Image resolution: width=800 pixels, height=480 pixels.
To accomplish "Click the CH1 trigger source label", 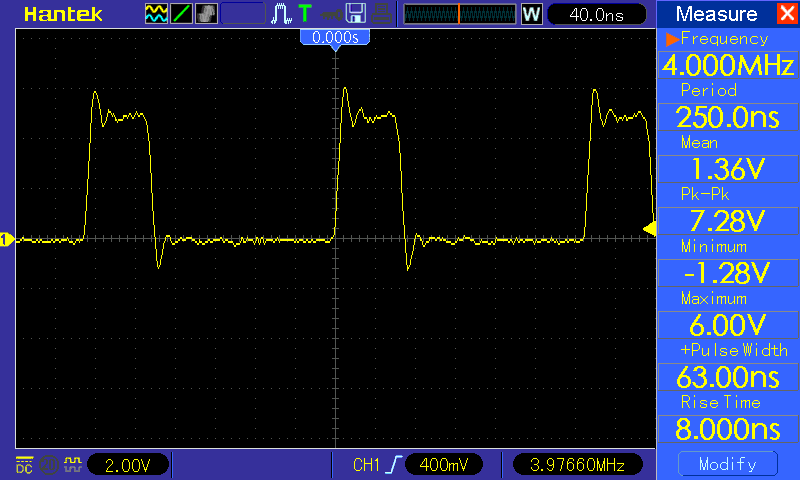I will (x=366, y=465).
